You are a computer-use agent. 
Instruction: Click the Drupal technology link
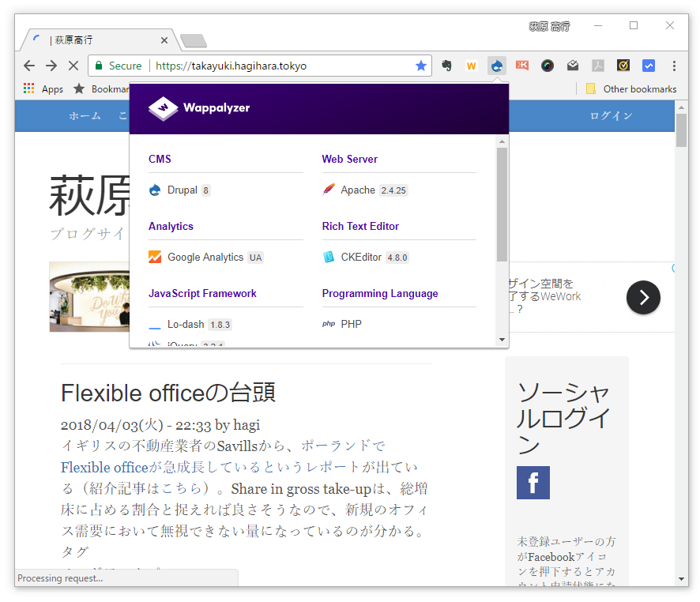point(183,190)
